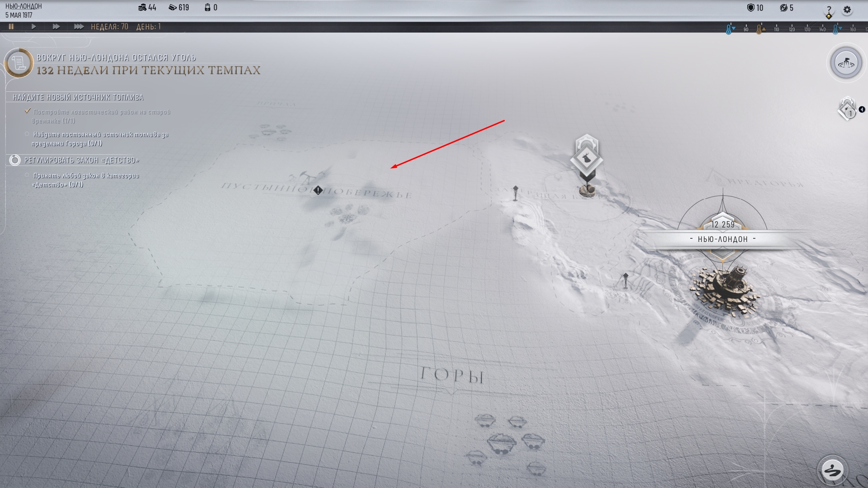
Task: Select the Нью-Лондон city label
Action: [x=723, y=239]
